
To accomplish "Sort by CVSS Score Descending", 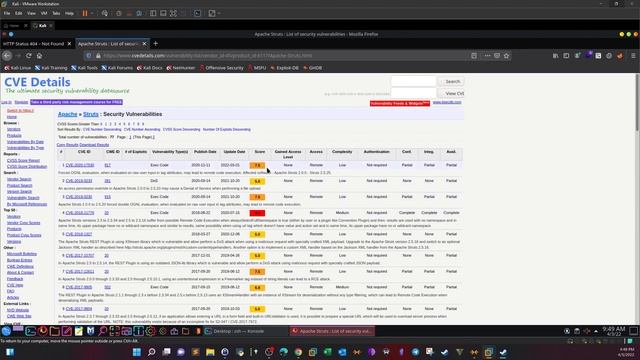I will (x=181, y=129).
